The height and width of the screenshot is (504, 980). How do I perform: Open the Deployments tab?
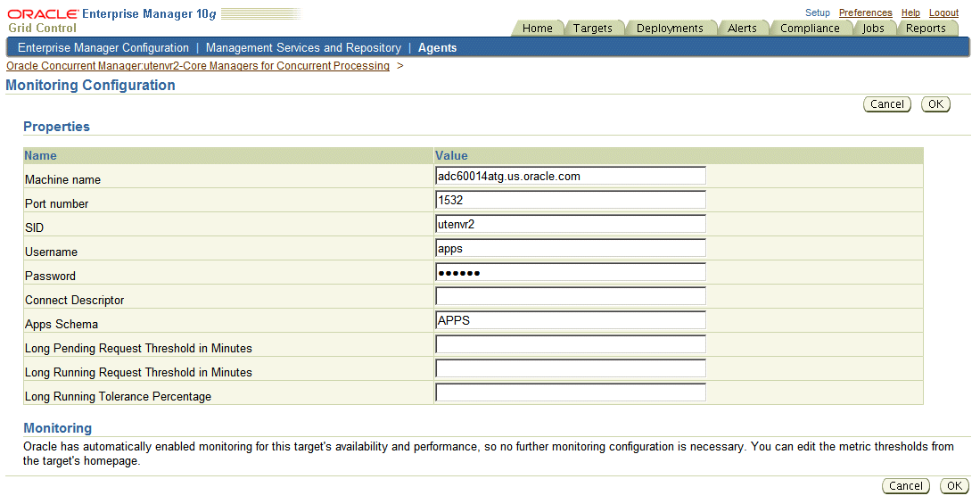click(x=670, y=29)
